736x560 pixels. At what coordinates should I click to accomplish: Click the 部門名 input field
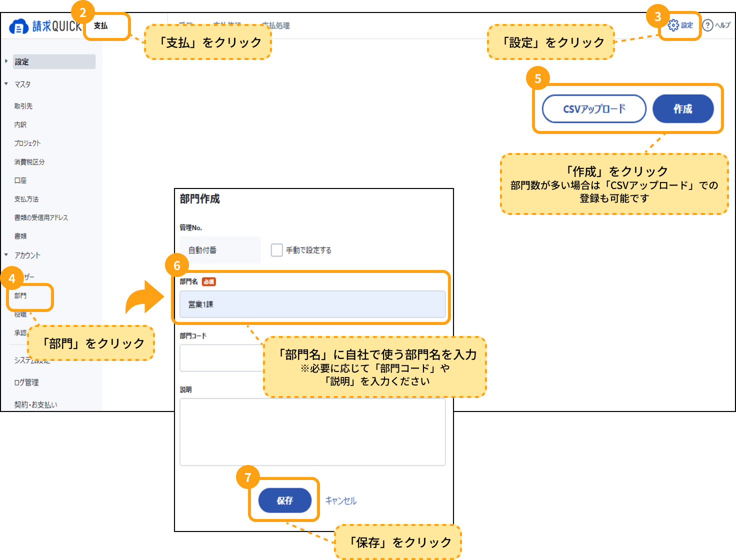pos(312,304)
